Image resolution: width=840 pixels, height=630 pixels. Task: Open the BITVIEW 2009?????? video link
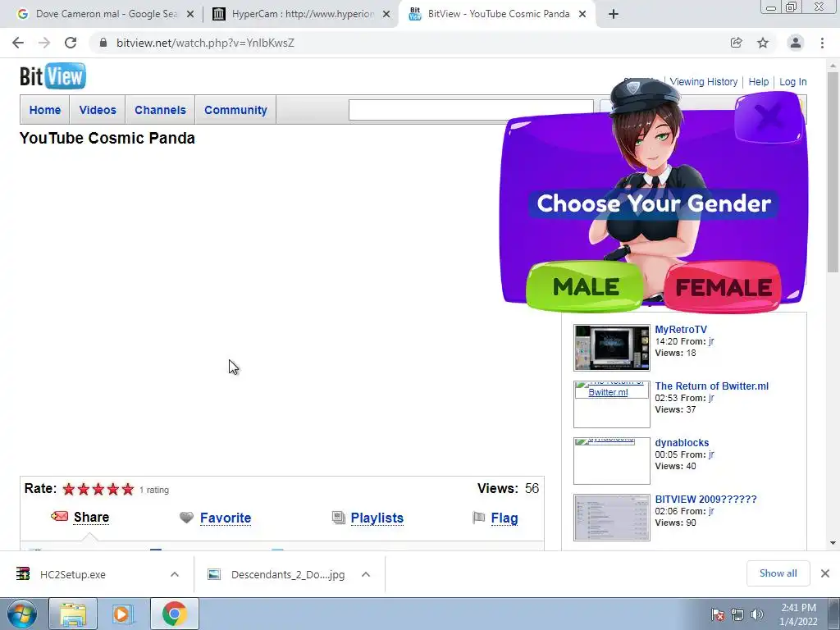[705, 500]
